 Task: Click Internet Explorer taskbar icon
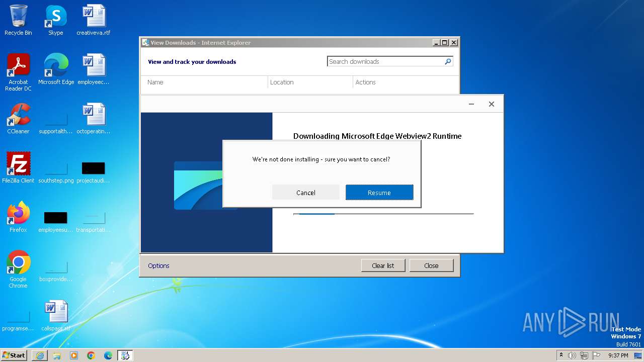[40, 355]
